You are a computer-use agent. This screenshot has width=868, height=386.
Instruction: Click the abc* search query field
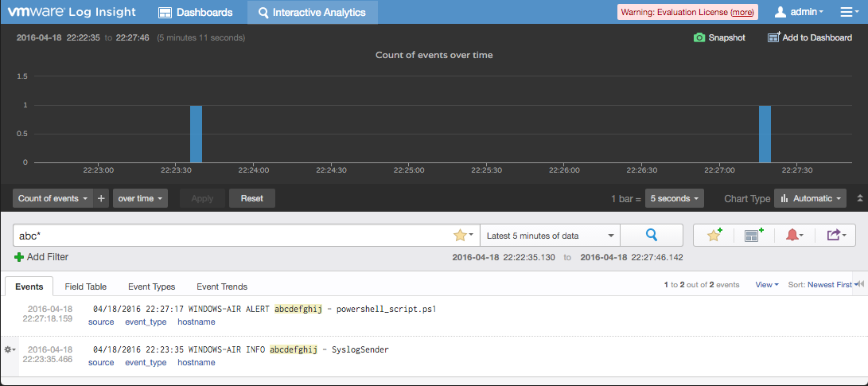[x=231, y=236]
